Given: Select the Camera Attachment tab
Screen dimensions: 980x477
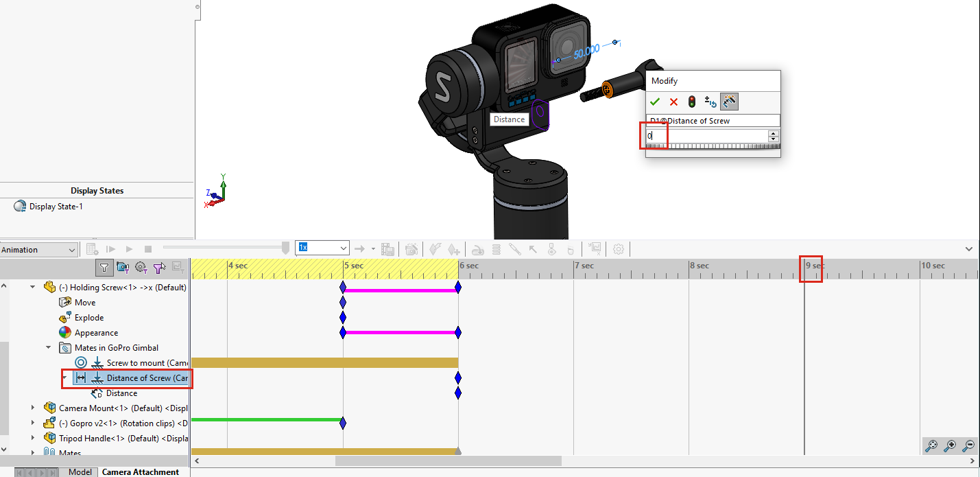Looking at the screenshot, I should click(x=141, y=472).
